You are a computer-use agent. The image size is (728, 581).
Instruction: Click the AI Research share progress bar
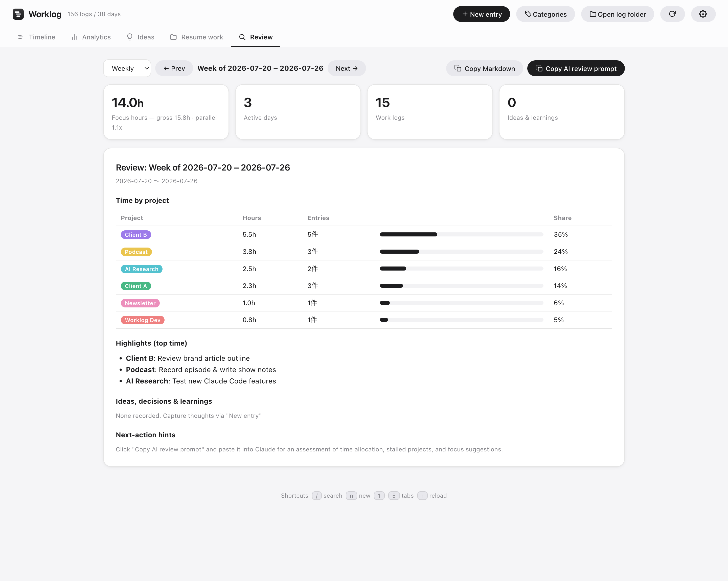click(461, 269)
